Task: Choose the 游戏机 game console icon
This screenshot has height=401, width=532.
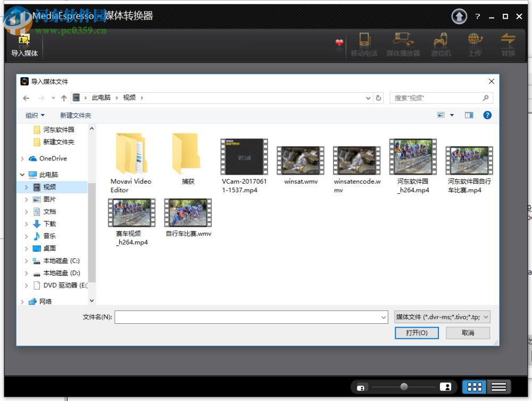Action: coord(441,43)
